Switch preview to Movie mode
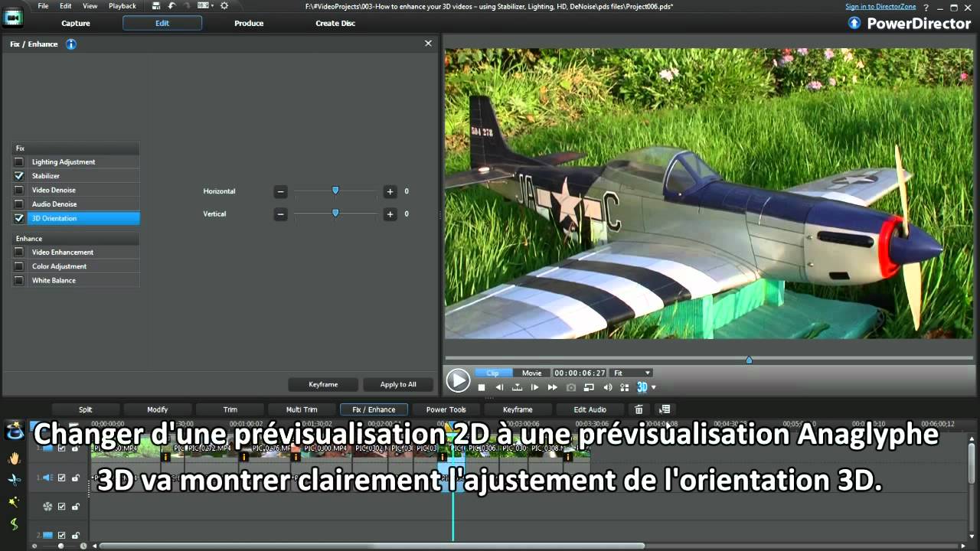Screen dimensions: 980x551 pyautogui.click(x=531, y=373)
